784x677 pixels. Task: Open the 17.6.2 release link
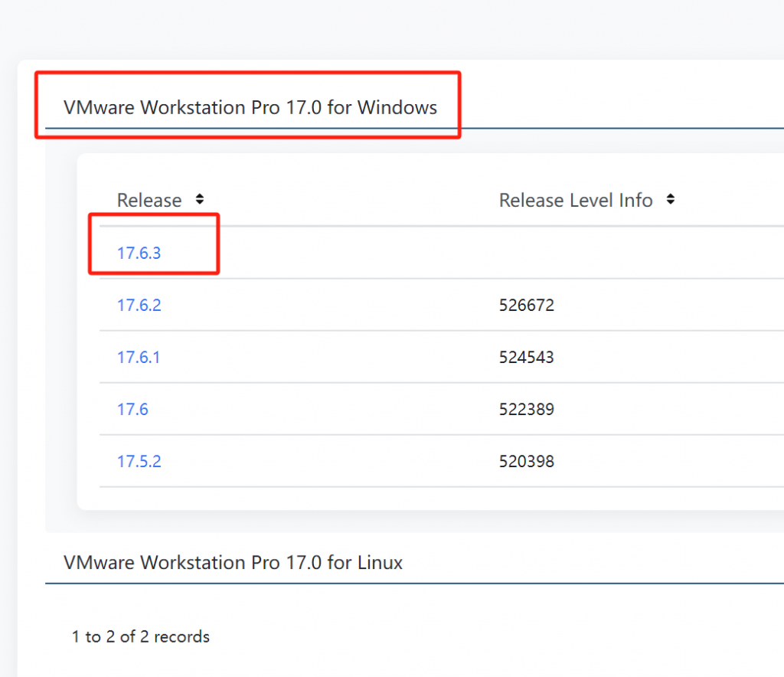(139, 305)
